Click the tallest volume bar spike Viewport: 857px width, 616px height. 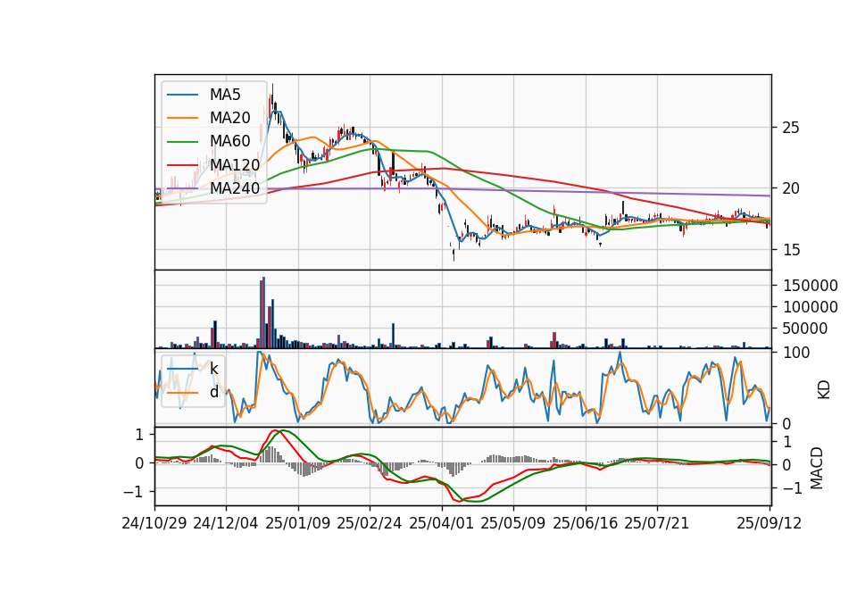[x=263, y=312]
